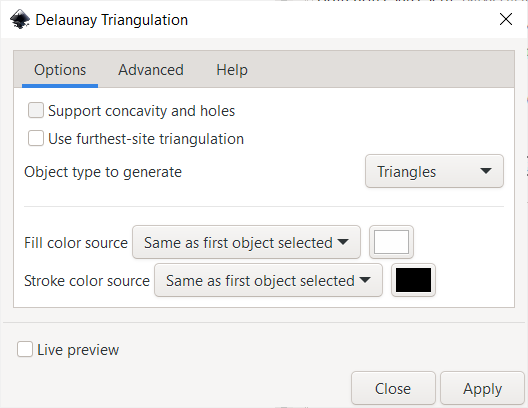Click the Delaunay Triangulation title text
The height and width of the screenshot is (408, 528).
point(111,20)
